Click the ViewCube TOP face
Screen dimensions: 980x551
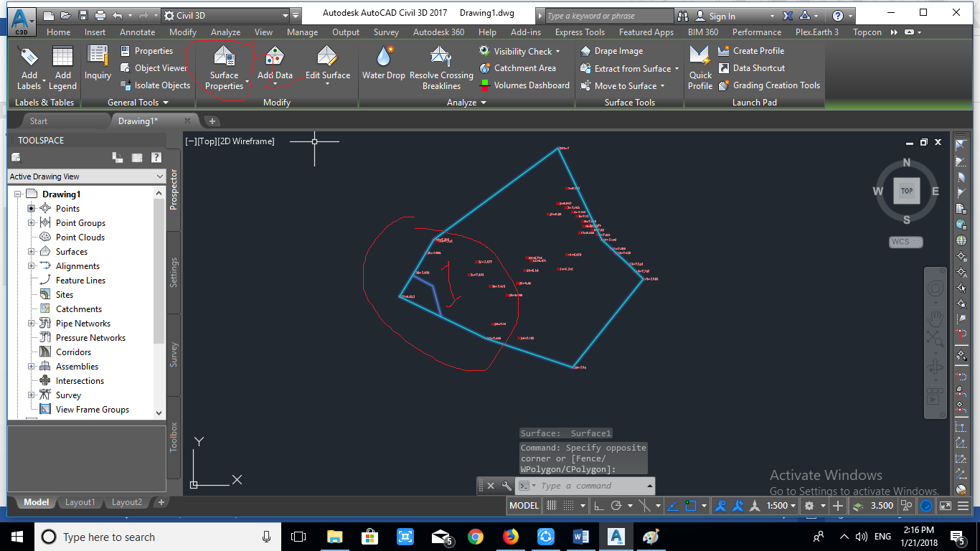click(907, 191)
